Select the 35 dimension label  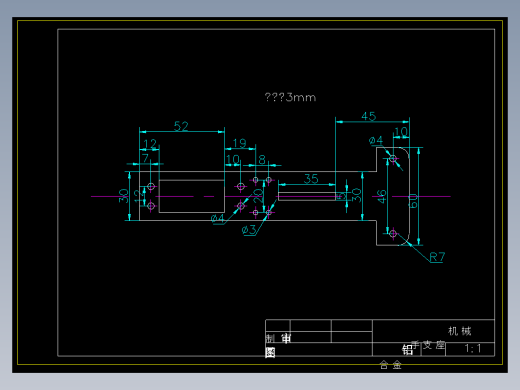point(311,179)
